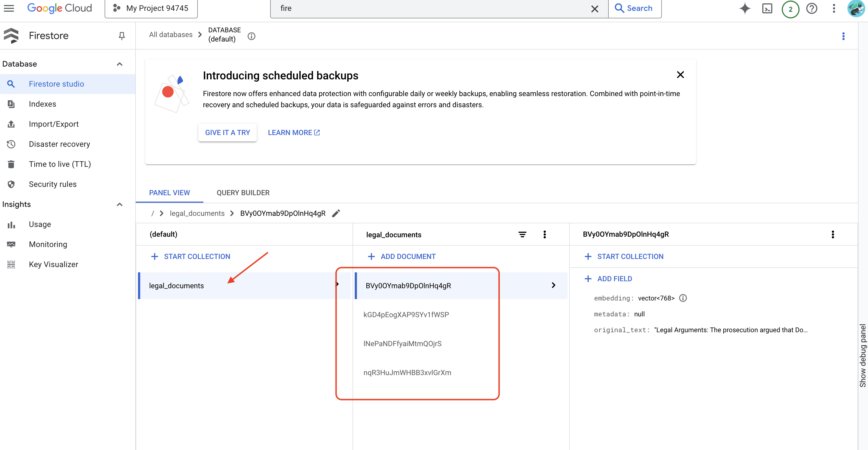Viewport: 868px width, 450px height.
Task: Collapse the Insights sidebar section
Action: coord(120,204)
